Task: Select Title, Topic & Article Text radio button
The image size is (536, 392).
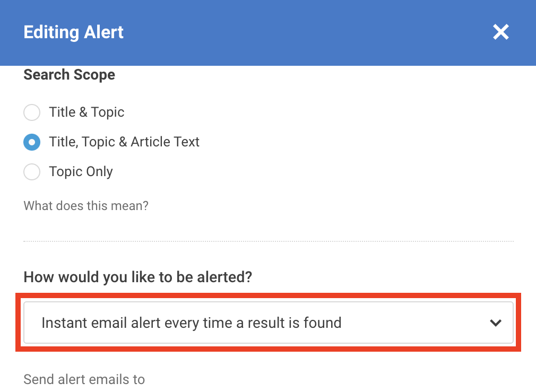Action: 32,142
